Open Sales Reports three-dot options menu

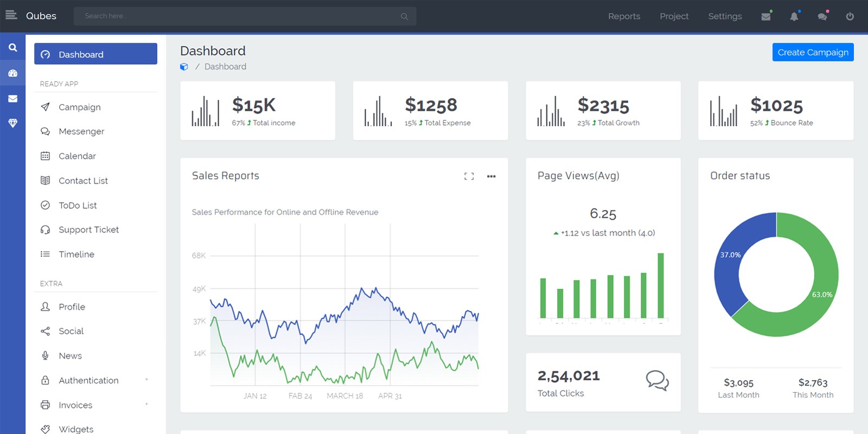tap(492, 176)
